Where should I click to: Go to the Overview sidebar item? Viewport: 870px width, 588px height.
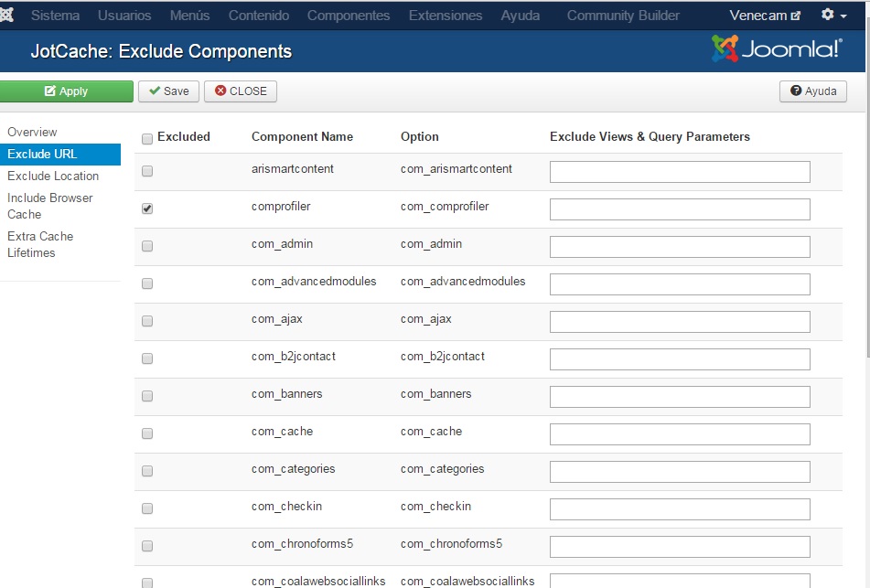tap(32, 132)
